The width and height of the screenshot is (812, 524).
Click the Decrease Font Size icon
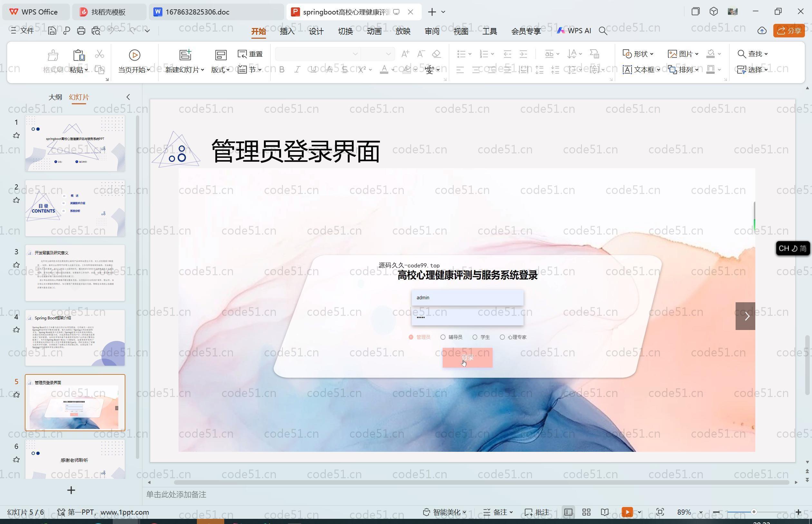pos(421,54)
